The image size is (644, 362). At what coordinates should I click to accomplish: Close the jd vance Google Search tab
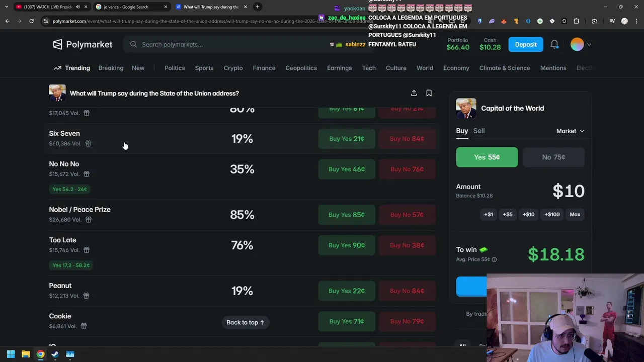pos(166,7)
